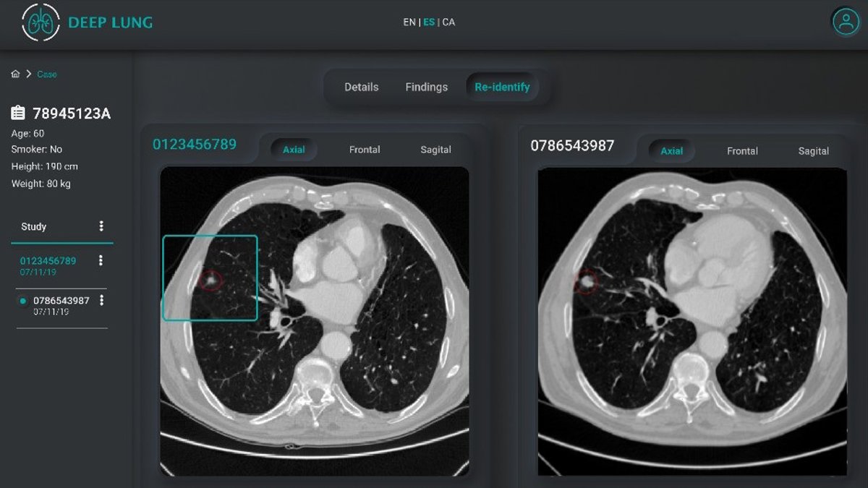Open the user profile avatar icon
Screen dimensions: 868x488
point(845,22)
